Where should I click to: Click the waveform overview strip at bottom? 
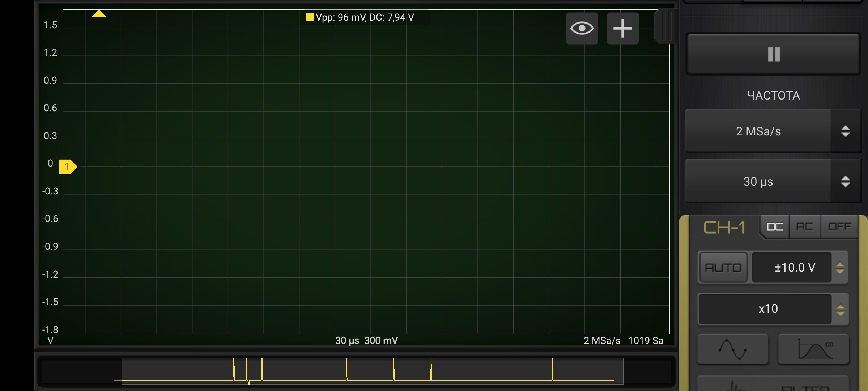coord(373,371)
